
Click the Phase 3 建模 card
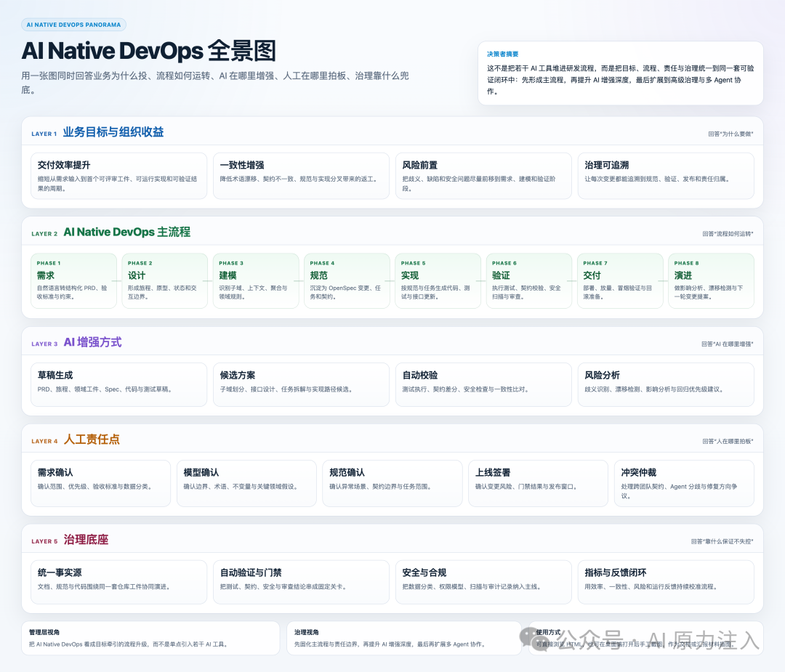point(256,280)
